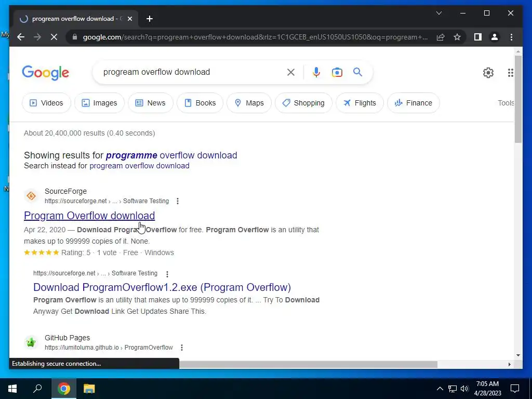
Task: Switch to the News filter
Action: [150, 103]
